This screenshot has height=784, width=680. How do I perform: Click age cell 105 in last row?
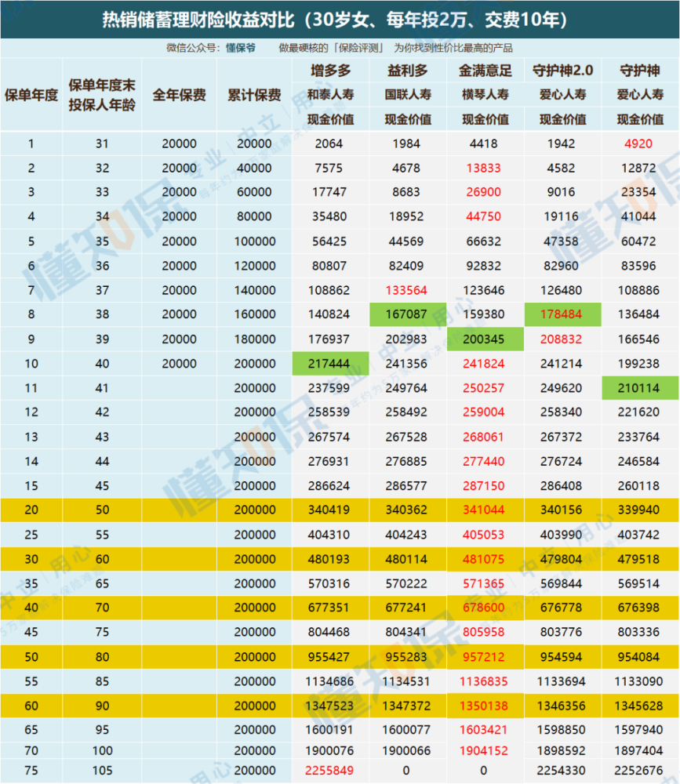[102, 771]
